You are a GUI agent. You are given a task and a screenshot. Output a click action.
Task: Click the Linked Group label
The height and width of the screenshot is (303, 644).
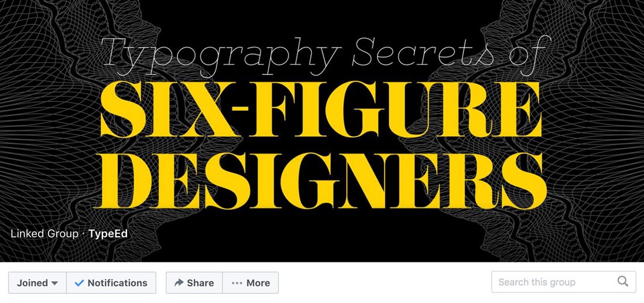click(x=44, y=234)
